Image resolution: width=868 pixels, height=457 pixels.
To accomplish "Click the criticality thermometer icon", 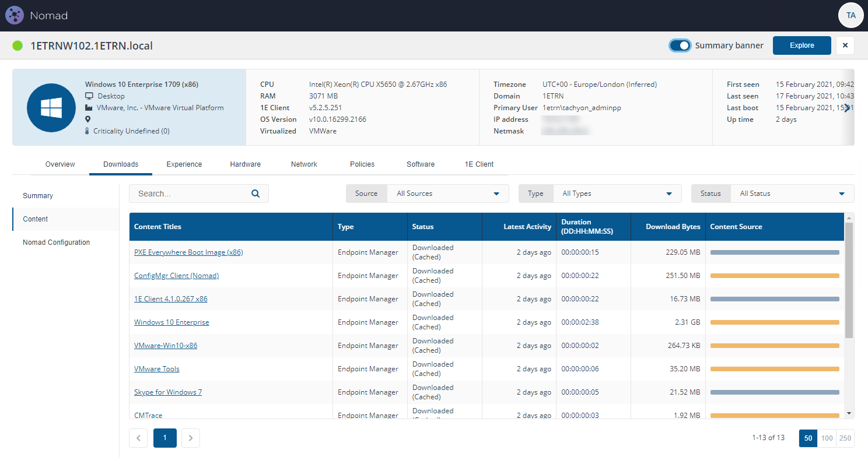I will 87,131.
